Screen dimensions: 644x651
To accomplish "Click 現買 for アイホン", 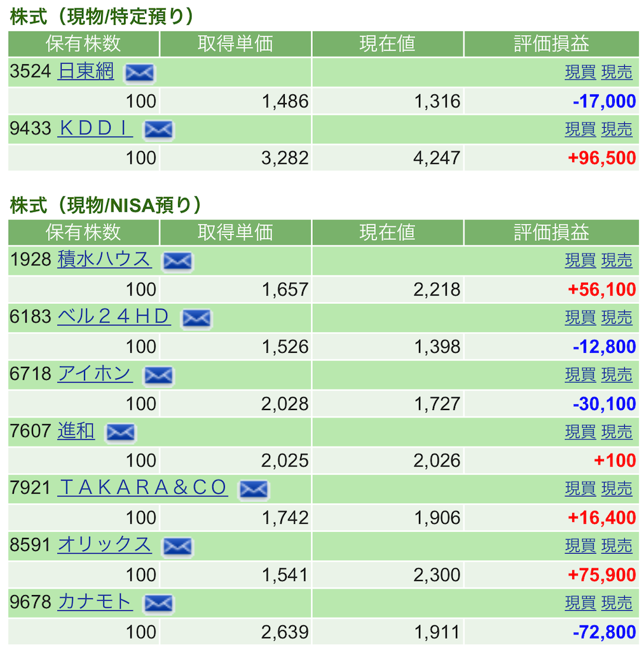I will pyautogui.click(x=580, y=375).
